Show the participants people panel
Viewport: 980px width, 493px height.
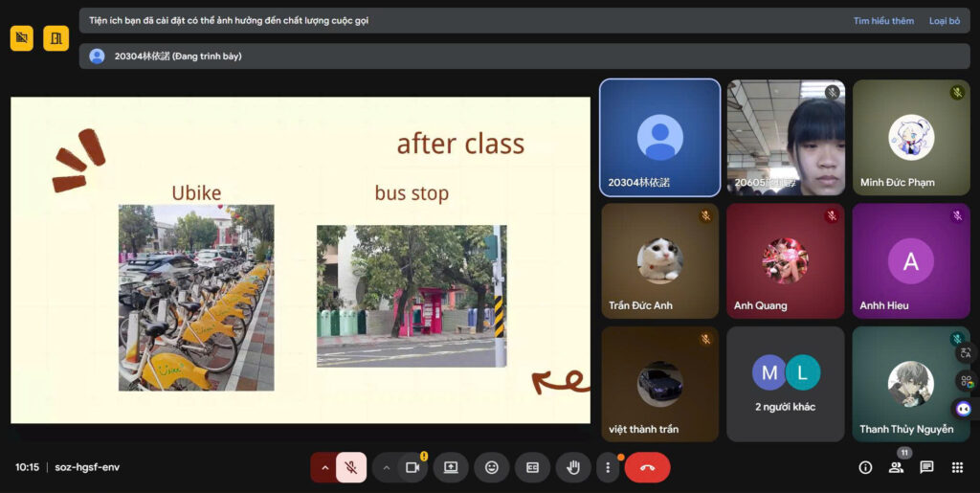point(896,467)
